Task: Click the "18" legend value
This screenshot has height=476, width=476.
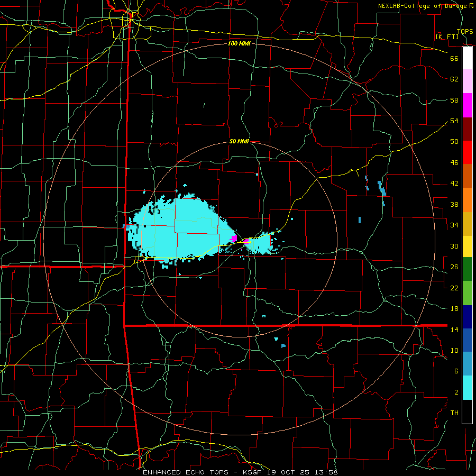Action: point(454,309)
